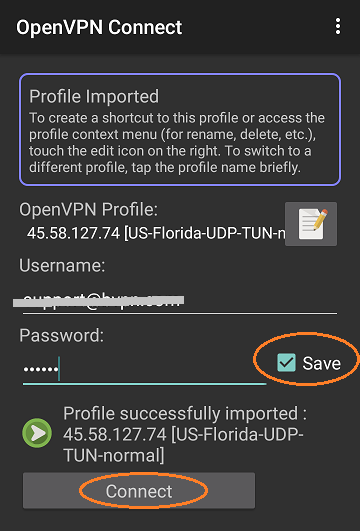Tap the Password label
Image resolution: width=360 pixels, height=531 pixels.
pos(62,335)
